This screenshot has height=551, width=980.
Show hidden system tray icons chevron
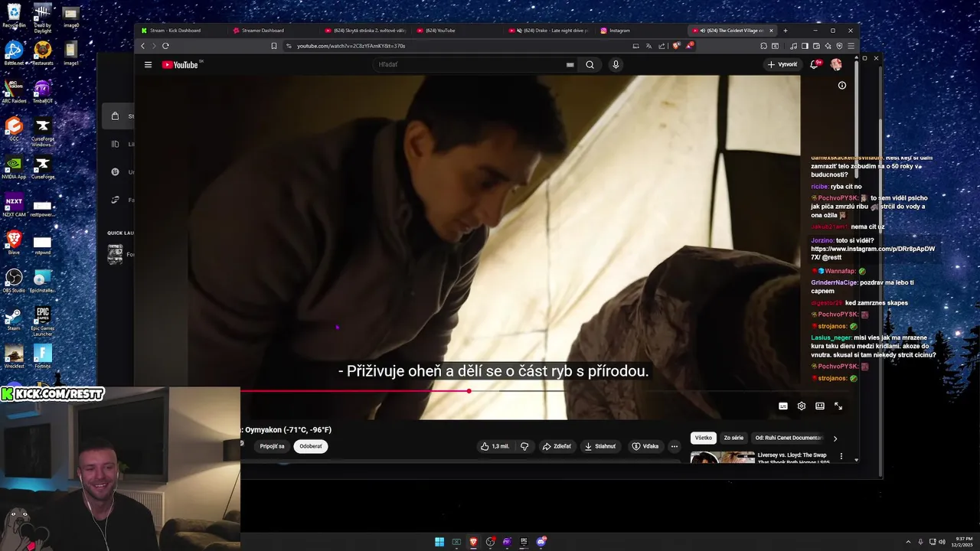908,542
